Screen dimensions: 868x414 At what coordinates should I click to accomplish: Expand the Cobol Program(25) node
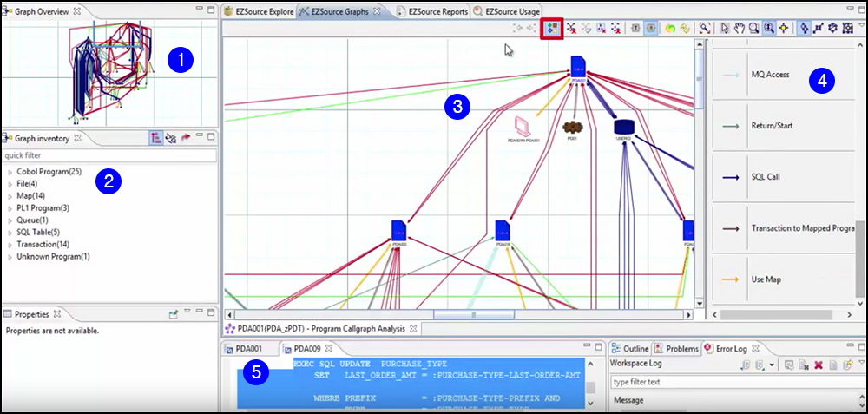(x=10, y=172)
